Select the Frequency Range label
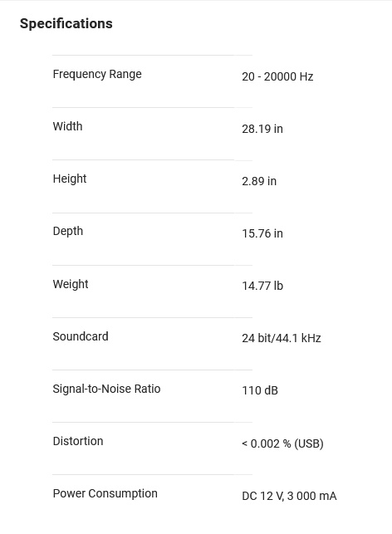This screenshot has height=534, width=392. 97,74
